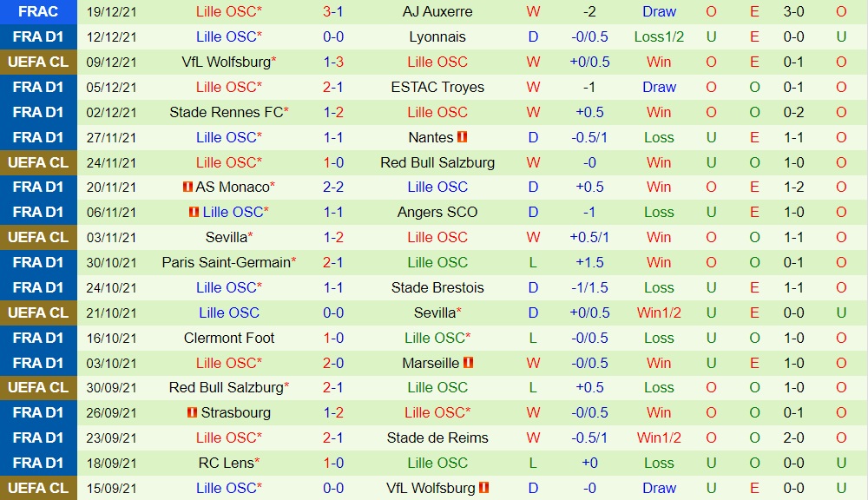
Task: Click the Stade Rennes FC team name
Action: (x=227, y=112)
